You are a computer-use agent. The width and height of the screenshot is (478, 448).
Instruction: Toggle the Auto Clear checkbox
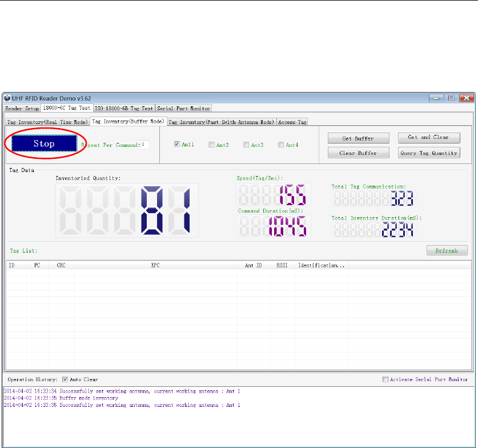point(65,379)
